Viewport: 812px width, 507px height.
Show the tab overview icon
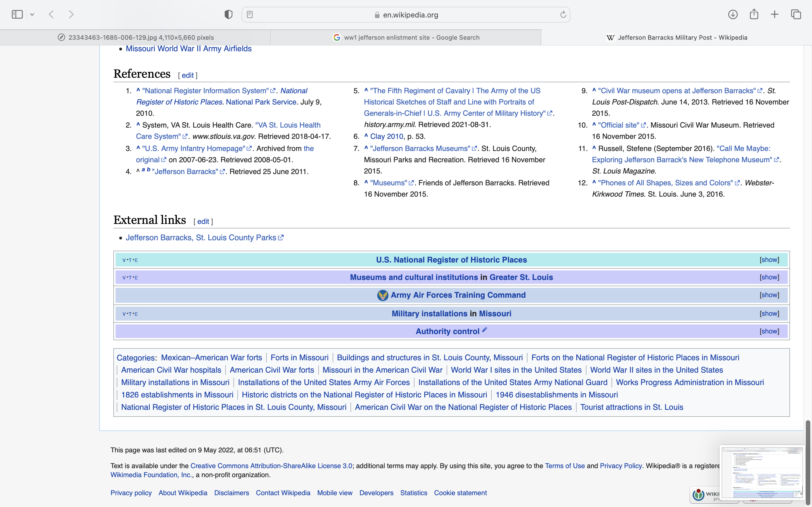796,14
